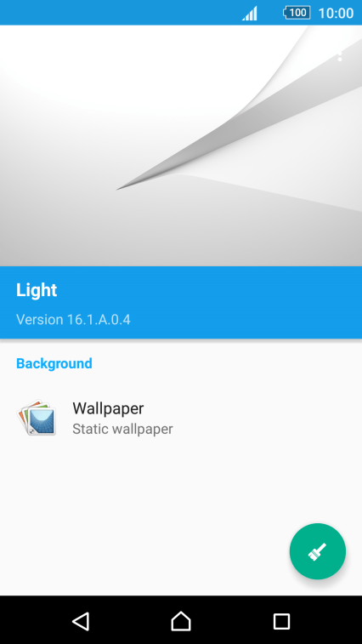Select the stacked photos Wallpaper icon
This screenshot has width=362, height=644.
37,418
